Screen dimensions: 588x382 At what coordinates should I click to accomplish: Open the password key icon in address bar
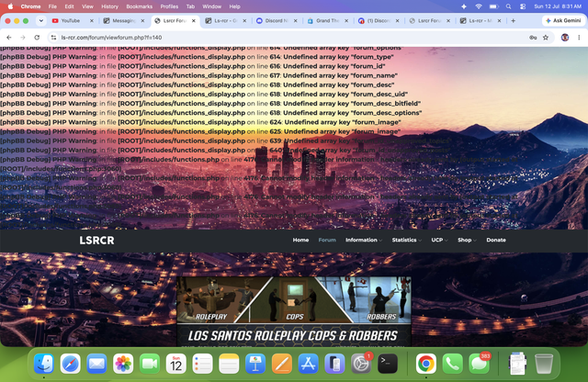(533, 38)
